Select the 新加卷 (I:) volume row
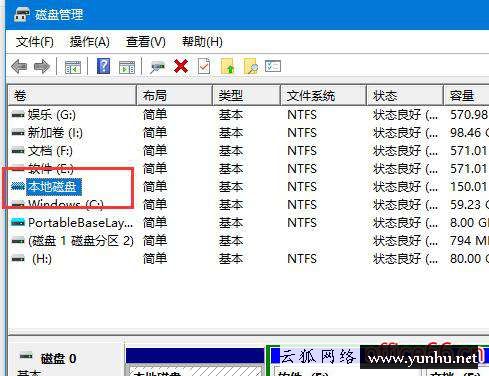Screen dimensions: 489x376 pyautogui.click(x=248, y=133)
